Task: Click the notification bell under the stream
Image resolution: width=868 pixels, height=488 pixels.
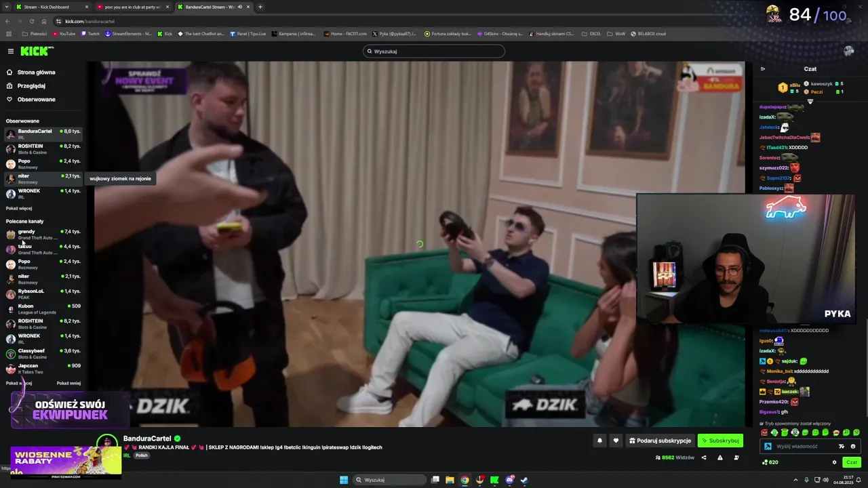Action: click(x=599, y=441)
